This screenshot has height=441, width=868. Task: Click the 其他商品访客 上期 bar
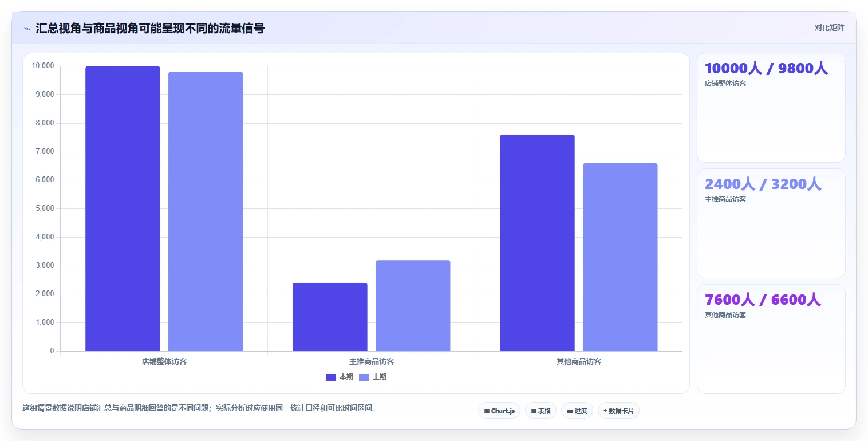[x=620, y=257]
